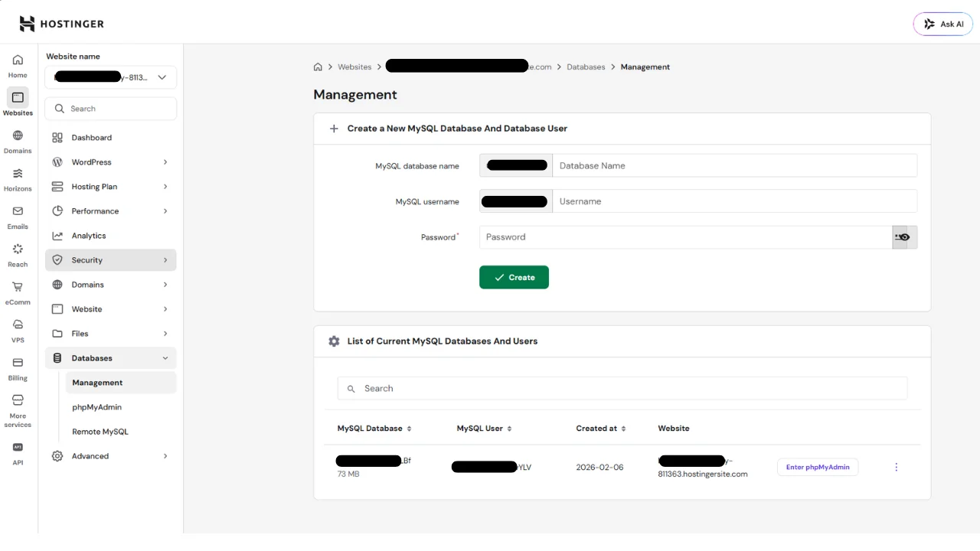Screen dimensions: 980x551
Task: Click the Dashboard grid icon
Action: (57, 138)
